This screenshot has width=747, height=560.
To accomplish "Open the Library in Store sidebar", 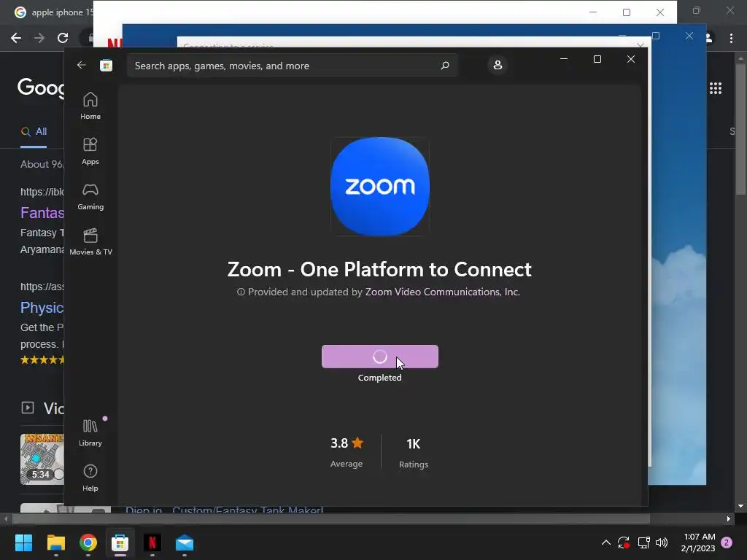I will (x=90, y=432).
